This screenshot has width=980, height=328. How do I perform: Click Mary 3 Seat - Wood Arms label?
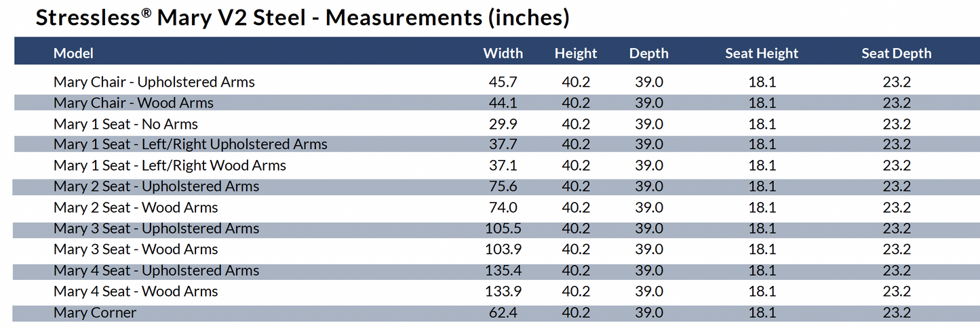[136, 249]
